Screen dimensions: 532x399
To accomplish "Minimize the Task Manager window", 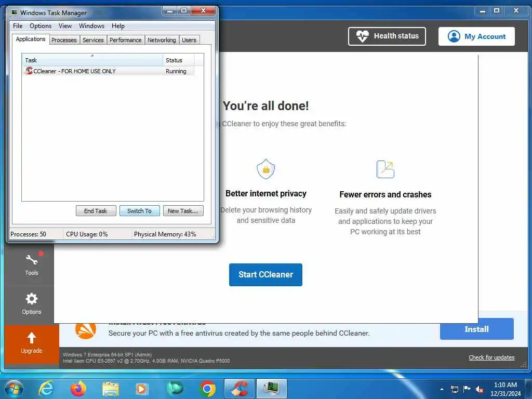I will (170, 11).
